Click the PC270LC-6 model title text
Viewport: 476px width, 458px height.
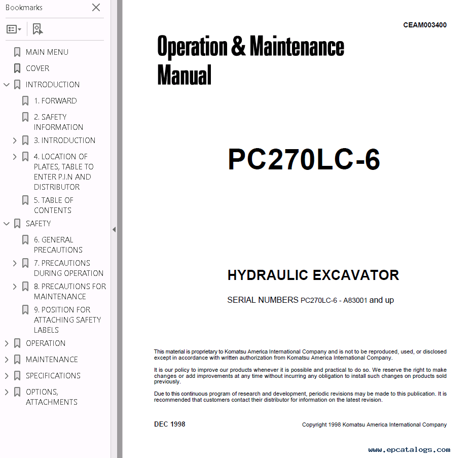point(304,159)
